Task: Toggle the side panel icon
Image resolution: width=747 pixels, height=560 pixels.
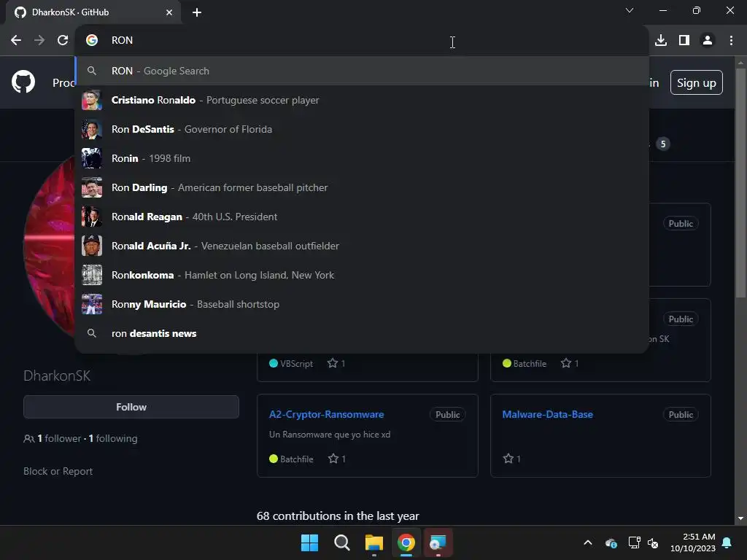Action: tap(684, 41)
